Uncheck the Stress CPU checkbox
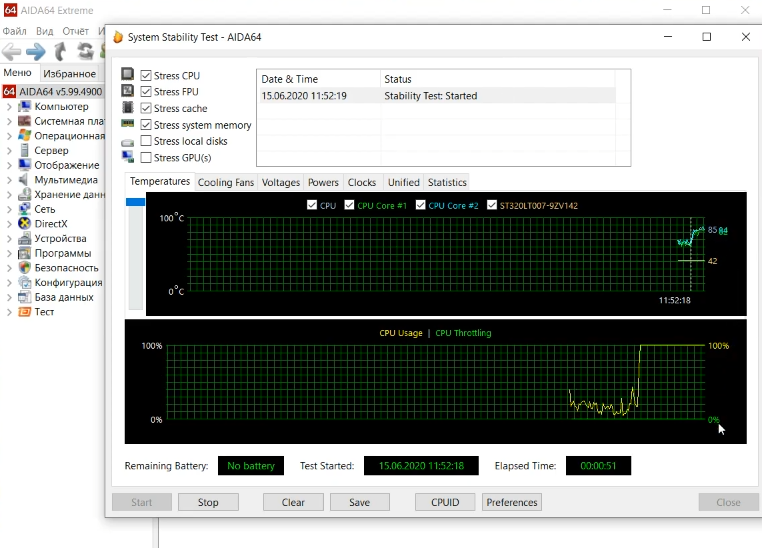The image size is (762, 548). 146,75
